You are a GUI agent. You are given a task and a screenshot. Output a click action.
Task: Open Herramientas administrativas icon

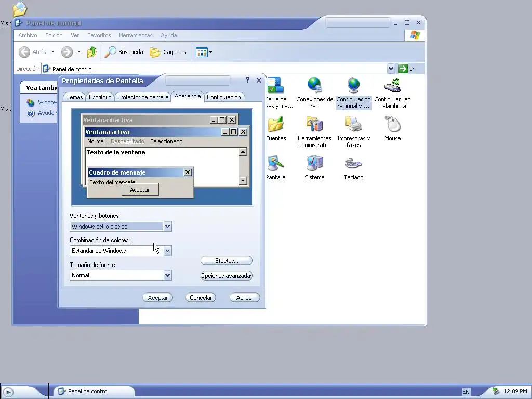pos(314,125)
